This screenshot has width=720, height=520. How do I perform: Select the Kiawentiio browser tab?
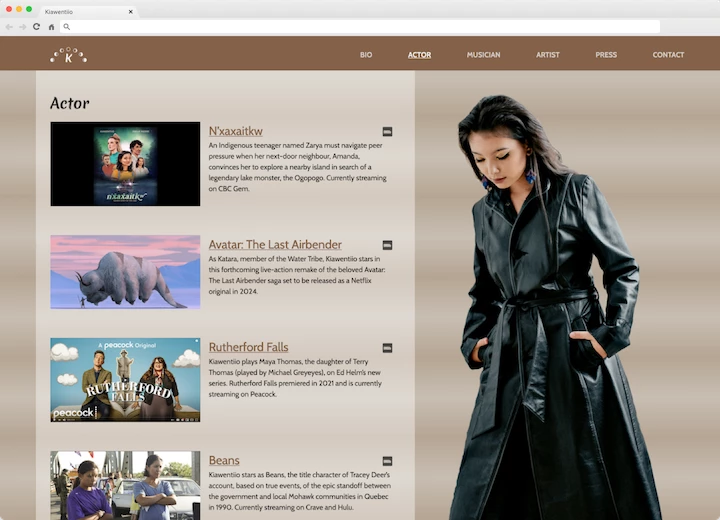point(87,12)
